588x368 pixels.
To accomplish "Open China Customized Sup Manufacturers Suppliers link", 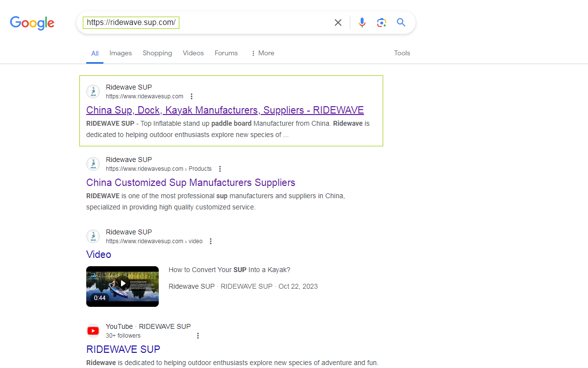I will [191, 183].
